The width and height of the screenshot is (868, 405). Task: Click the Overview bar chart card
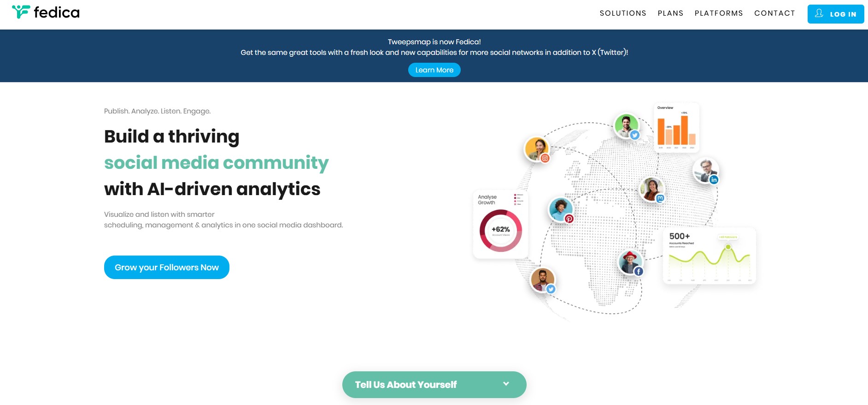click(676, 128)
